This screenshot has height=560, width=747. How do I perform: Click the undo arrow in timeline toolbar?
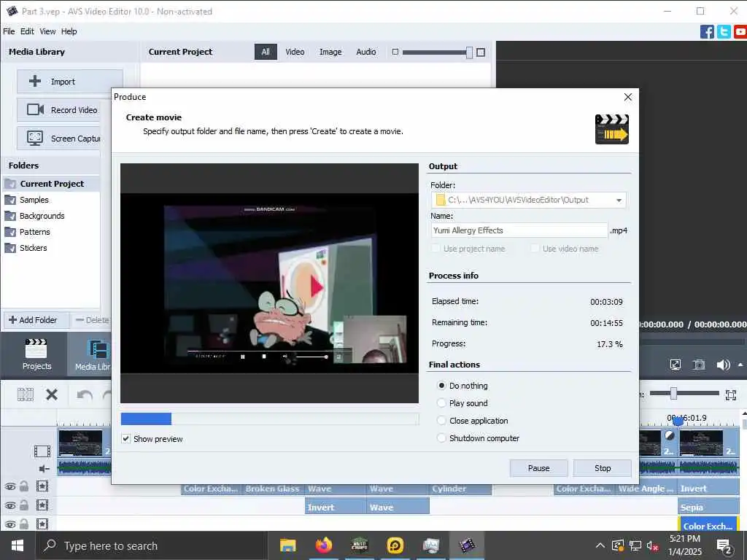pos(85,395)
